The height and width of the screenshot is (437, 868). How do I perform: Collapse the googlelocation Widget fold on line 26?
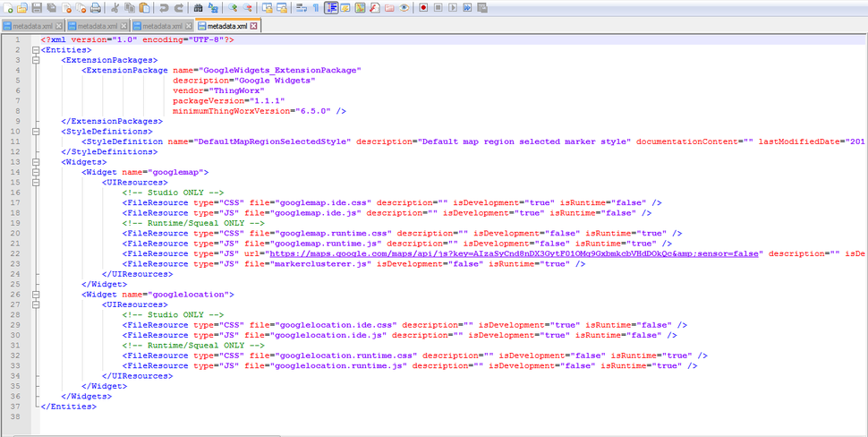coord(35,293)
